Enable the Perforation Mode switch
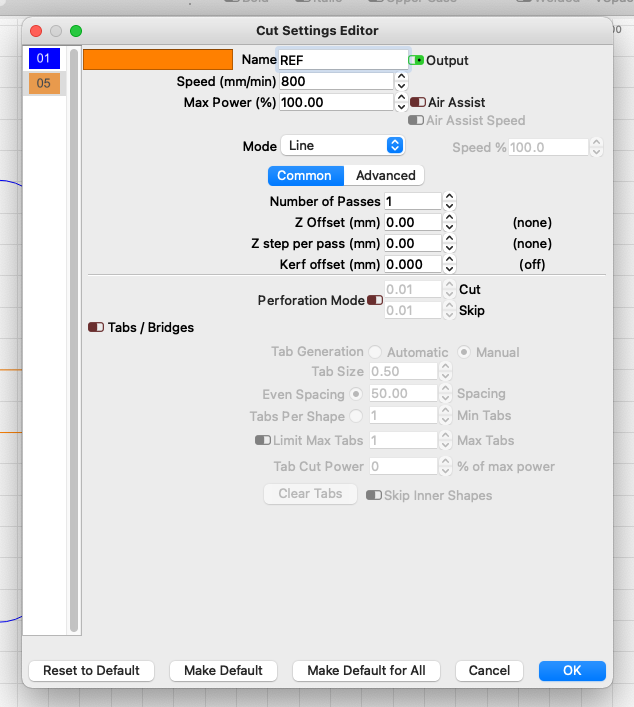634x707 pixels. [x=375, y=300]
